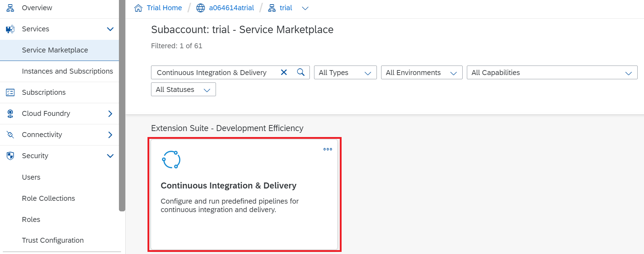Viewport: 644px width, 254px height.
Task: Open the All Types dropdown
Action: coord(345,73)
